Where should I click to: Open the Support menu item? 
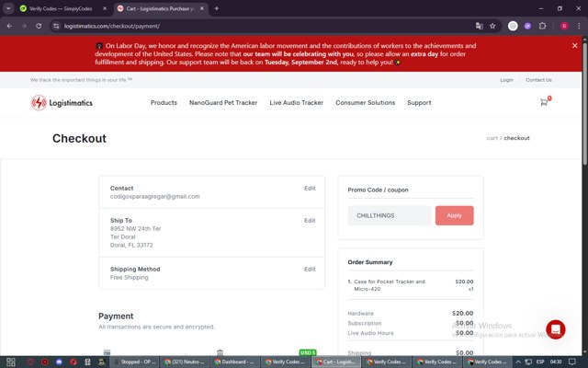coord(419,102)
